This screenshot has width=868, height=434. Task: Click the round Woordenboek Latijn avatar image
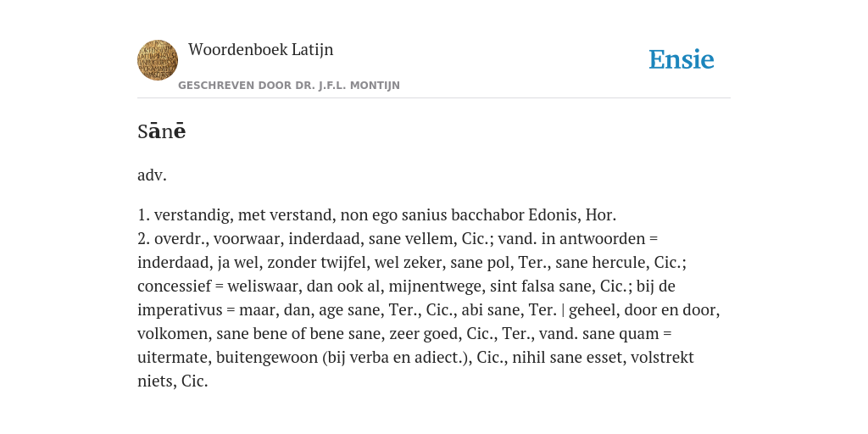(x=158, y=60)
